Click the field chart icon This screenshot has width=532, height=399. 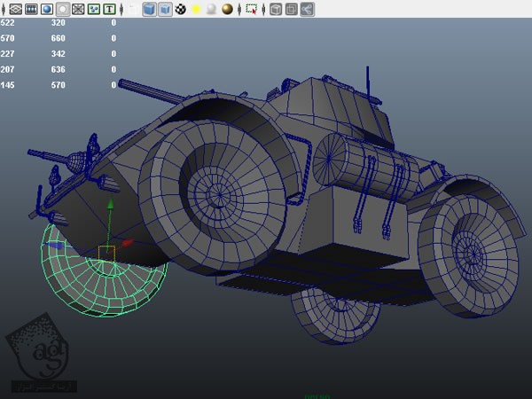78,9
